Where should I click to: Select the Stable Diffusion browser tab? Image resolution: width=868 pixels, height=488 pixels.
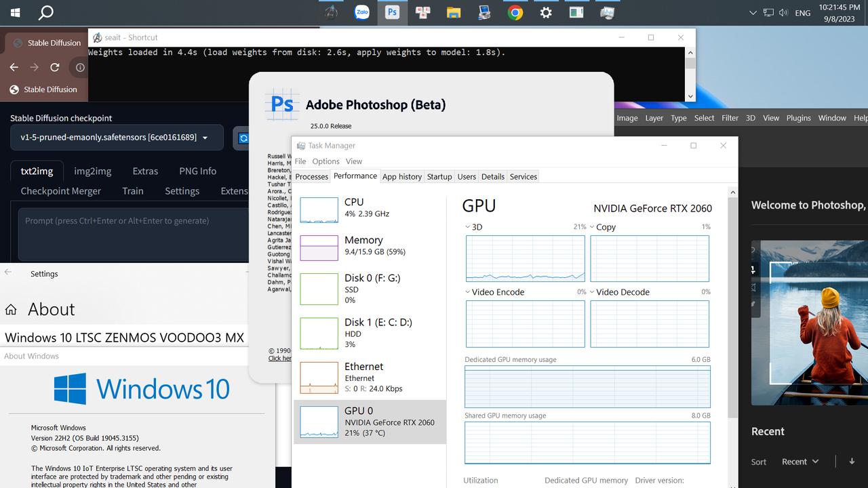coord(46,43)
